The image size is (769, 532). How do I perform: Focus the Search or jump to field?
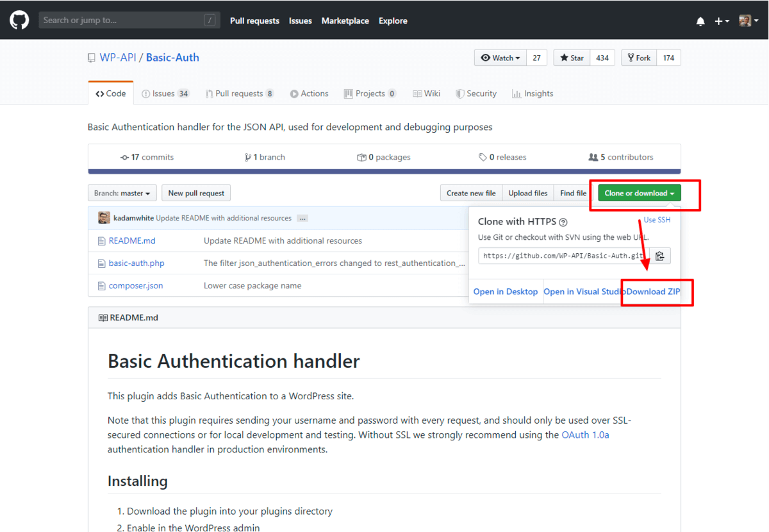coord(129,21)
